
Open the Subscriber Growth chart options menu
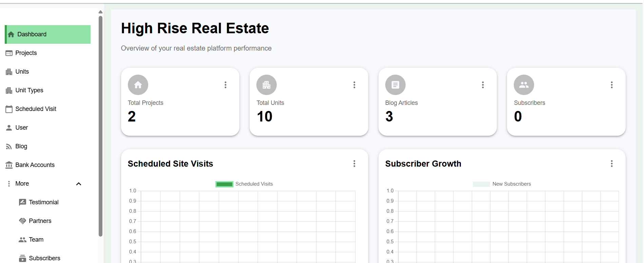(612, 164)
